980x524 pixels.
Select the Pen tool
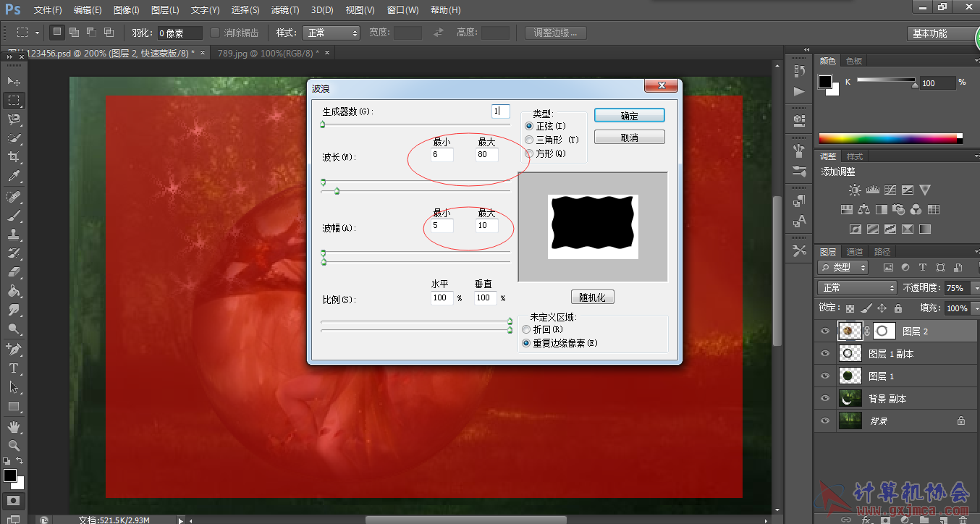pyautogui.click(x=14, y=349)
